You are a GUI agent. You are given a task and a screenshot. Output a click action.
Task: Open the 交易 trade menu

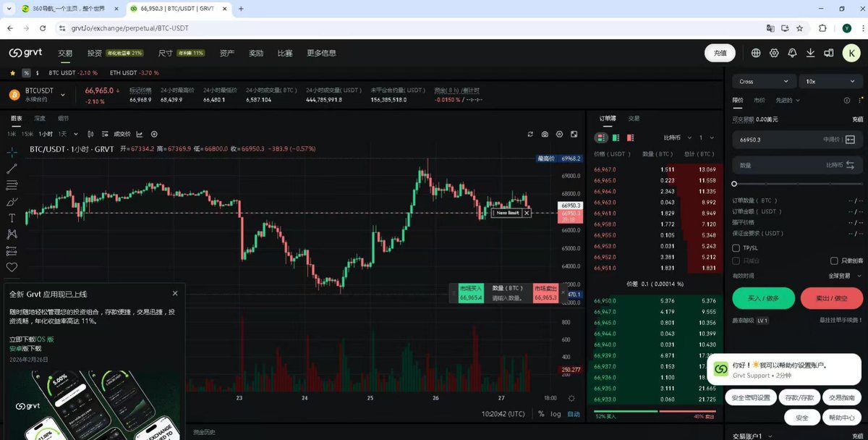(x=65, y=53)
